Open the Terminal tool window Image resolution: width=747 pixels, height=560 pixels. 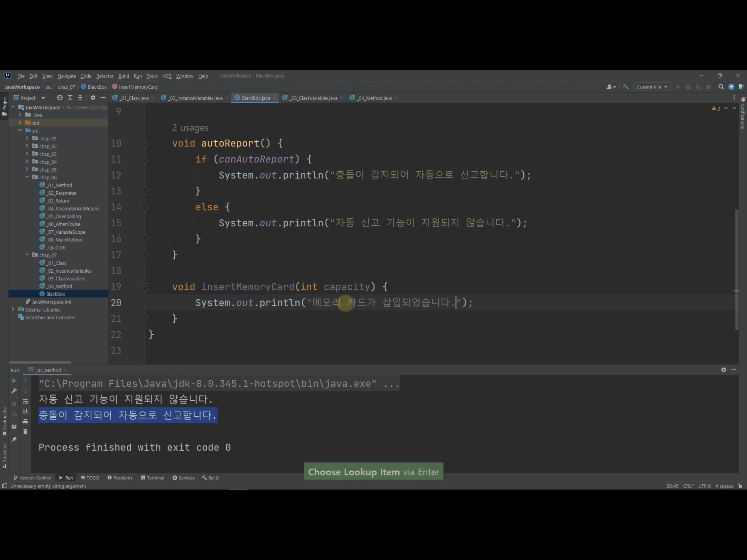[x=152, y=478]
